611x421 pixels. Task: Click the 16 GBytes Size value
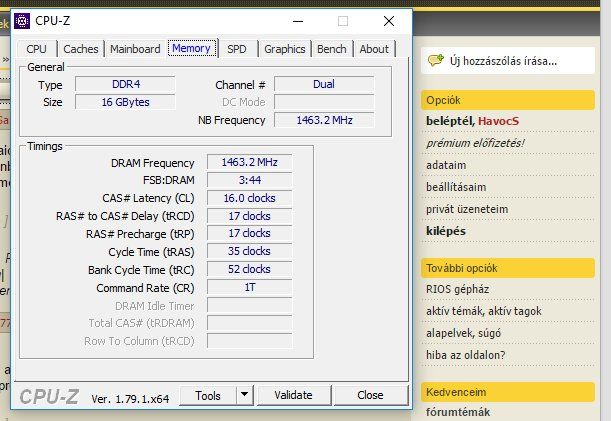pos(125,102)
